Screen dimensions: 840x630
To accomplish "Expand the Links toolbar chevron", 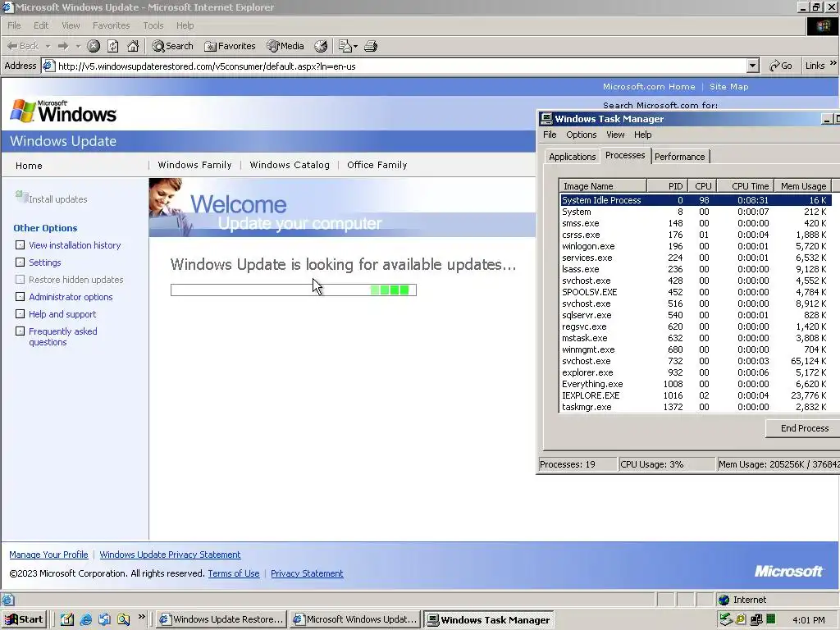I will [833, 63].
